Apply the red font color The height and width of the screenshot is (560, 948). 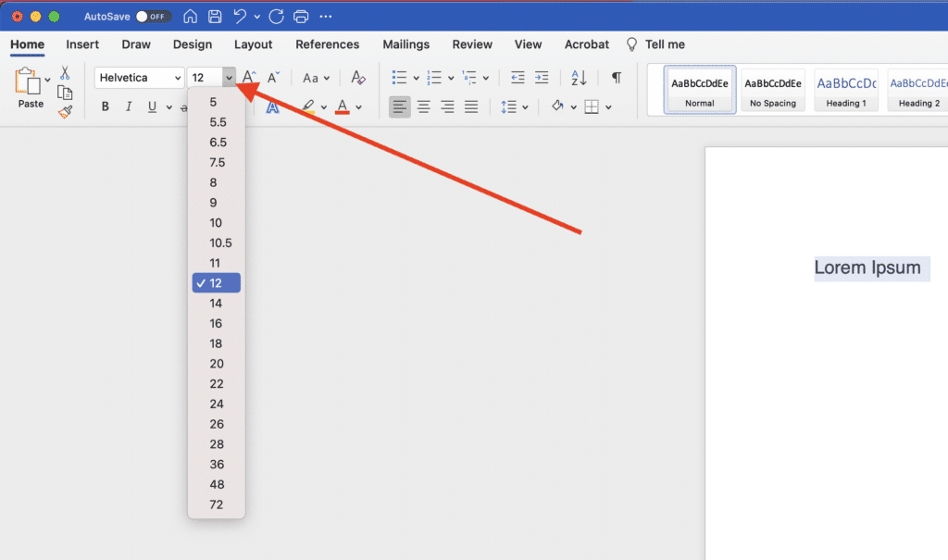343,106
